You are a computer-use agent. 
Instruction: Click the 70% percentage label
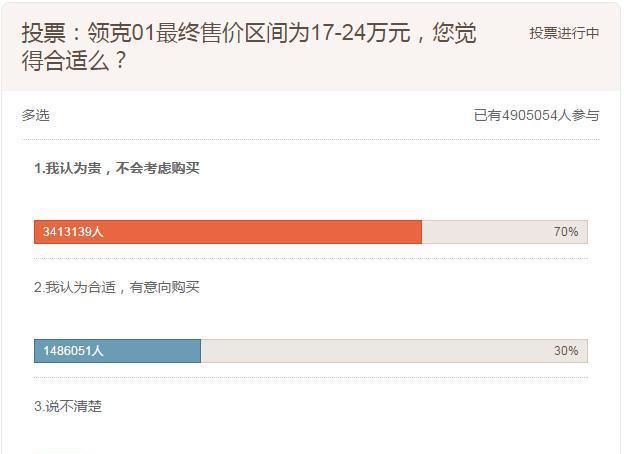point(566,232)
